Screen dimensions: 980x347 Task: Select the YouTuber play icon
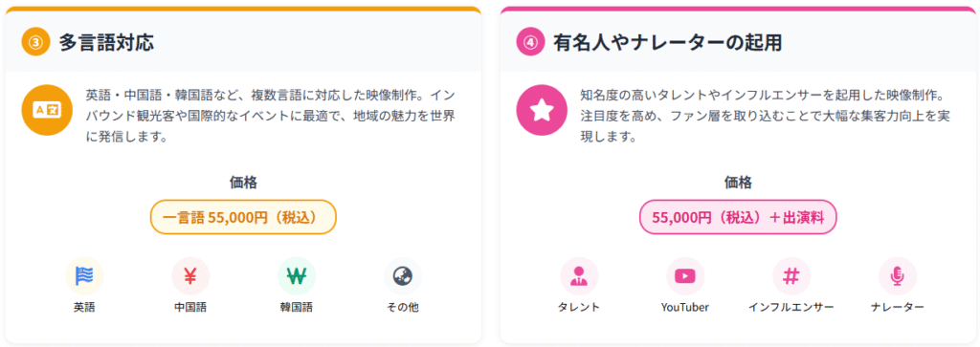(685, 276)
